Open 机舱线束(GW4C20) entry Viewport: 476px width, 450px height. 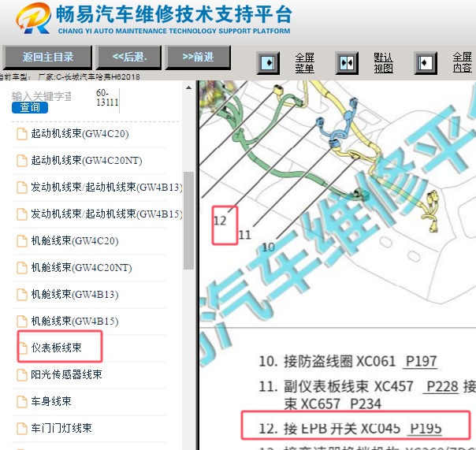[x=75, y=241]
